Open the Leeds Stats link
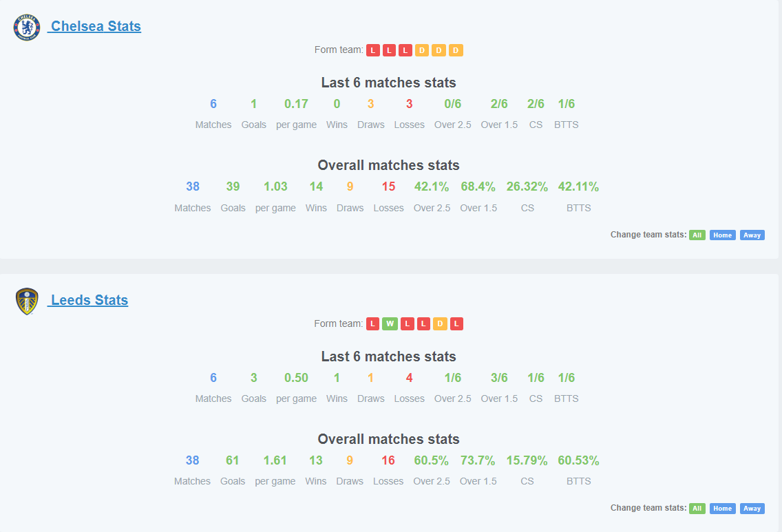 click(88, 300)
